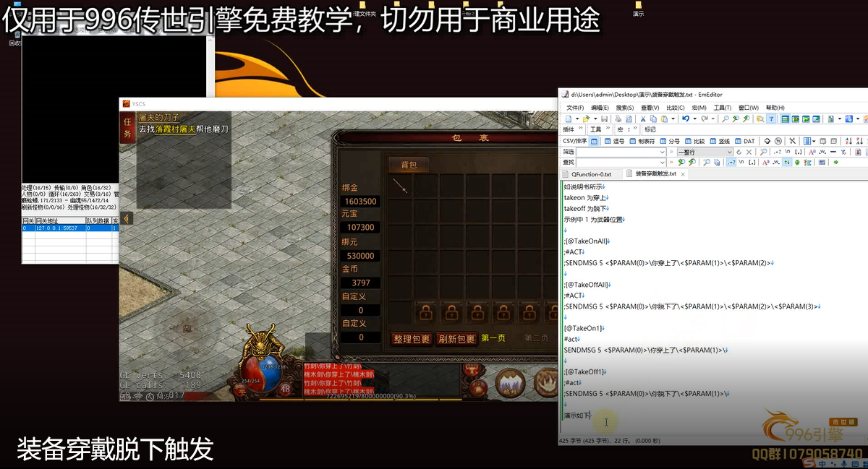Click the Abort filter X icon
Image resolution: width=868 pixels, height=469 pixels.
pyautogui.click(x=748, y=152)
